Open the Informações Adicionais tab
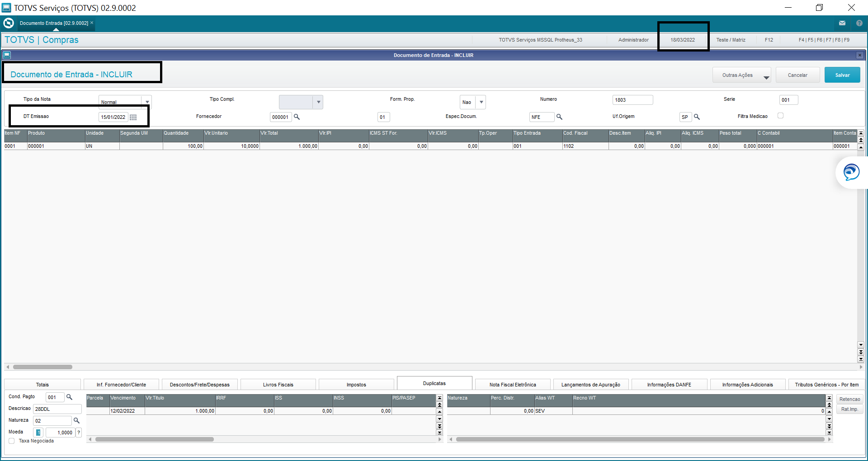The image size is (868, 461). tap(748, 385)
